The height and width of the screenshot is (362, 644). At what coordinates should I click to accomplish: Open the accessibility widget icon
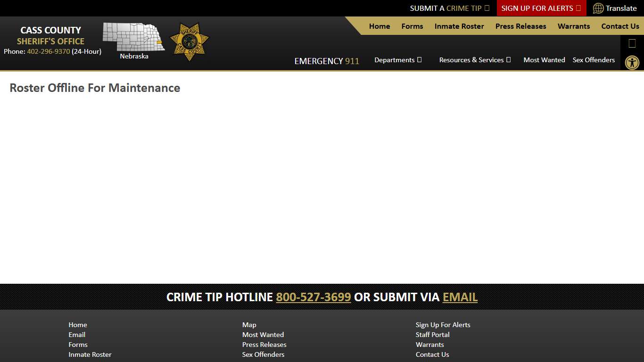pos(632,62)
